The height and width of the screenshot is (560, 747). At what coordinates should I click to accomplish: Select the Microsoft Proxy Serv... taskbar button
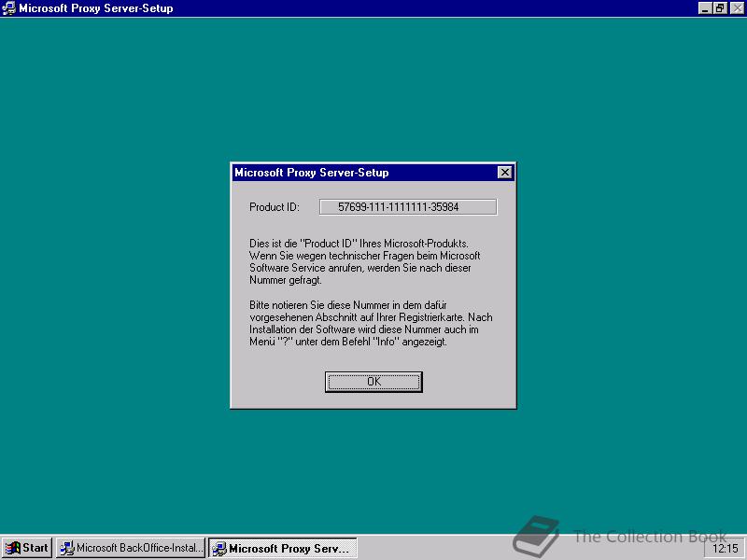pyautogui.click(x=283, y=548)
